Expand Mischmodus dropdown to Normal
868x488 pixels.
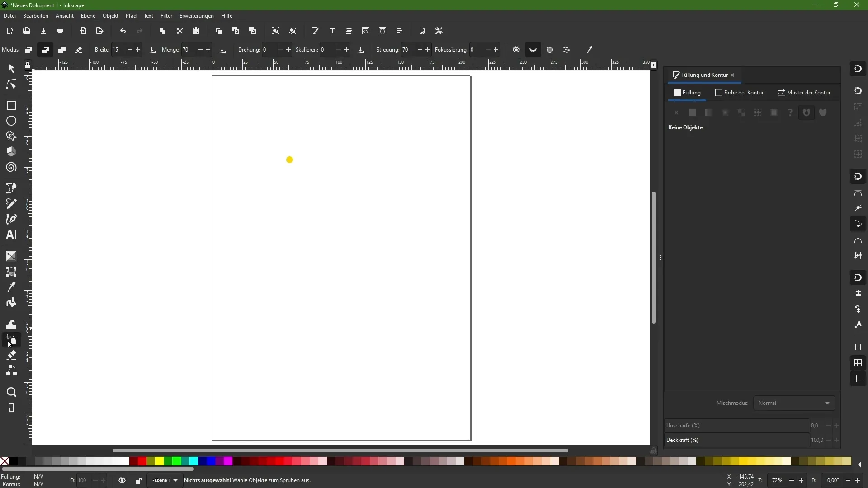793,403
